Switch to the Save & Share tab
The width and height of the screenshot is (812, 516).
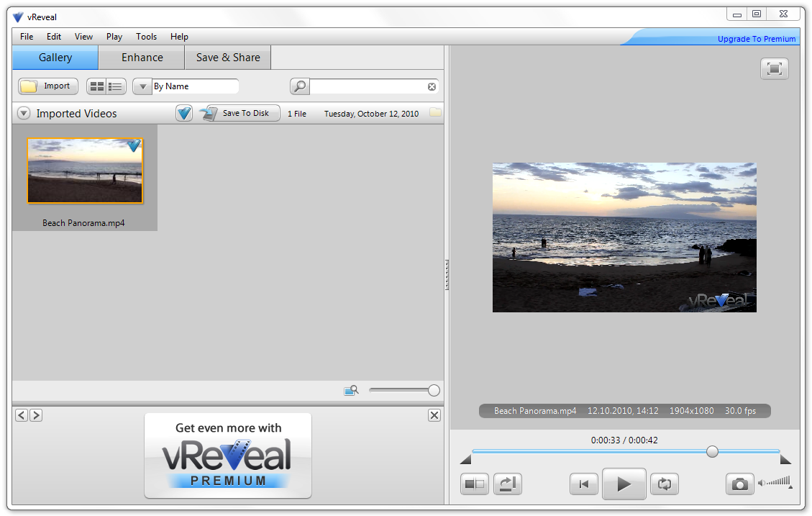pyautogui.click(x=228, y=58)
